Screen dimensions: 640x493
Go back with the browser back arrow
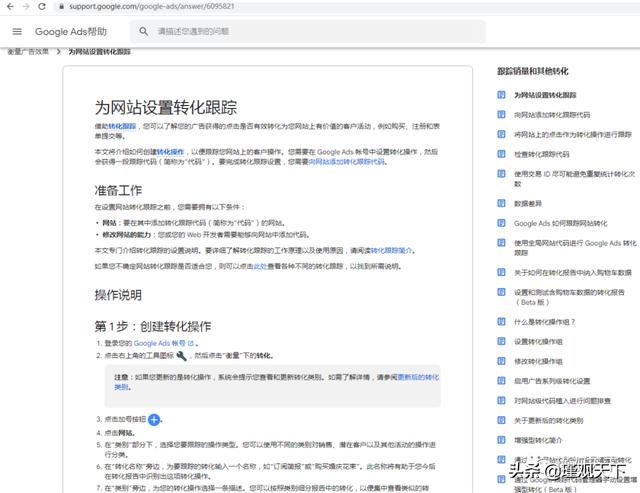10,7
